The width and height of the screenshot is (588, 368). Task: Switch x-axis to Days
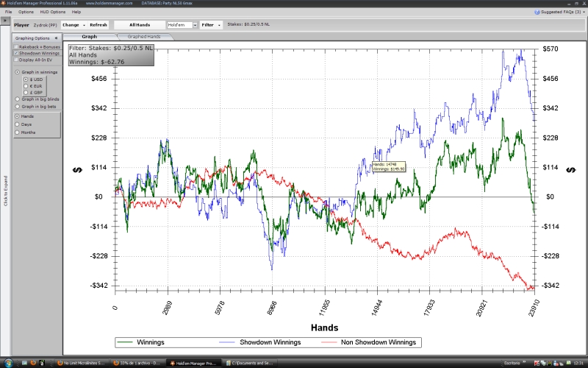tap(18, 124)
